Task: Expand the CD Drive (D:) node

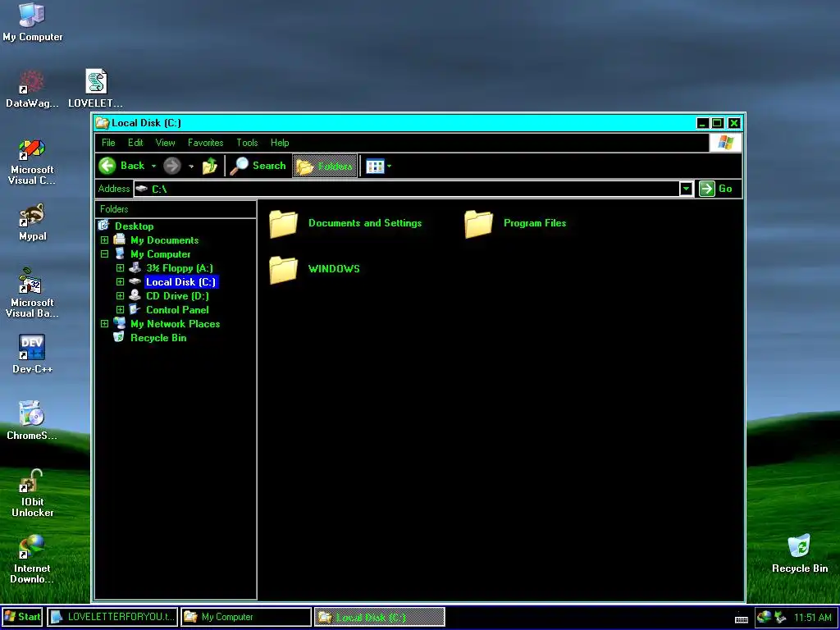Action: pyautogui.click(x=120, y=295)
